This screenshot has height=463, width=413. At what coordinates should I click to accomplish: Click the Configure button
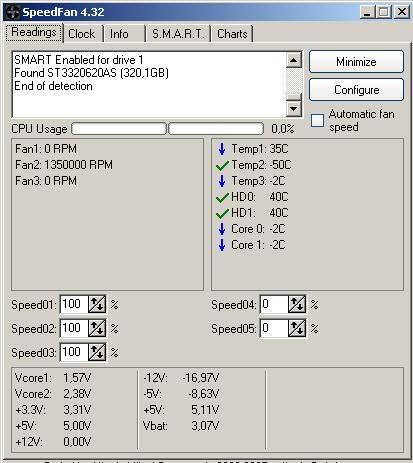tap(356, 90)
